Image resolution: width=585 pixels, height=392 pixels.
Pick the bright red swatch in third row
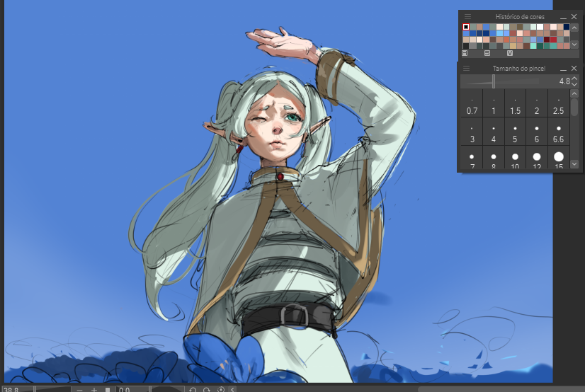[553, 40]
